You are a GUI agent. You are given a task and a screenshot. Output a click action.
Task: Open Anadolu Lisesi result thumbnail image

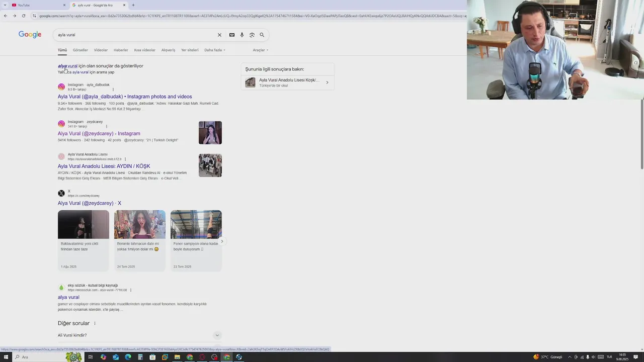pos(210,165)
